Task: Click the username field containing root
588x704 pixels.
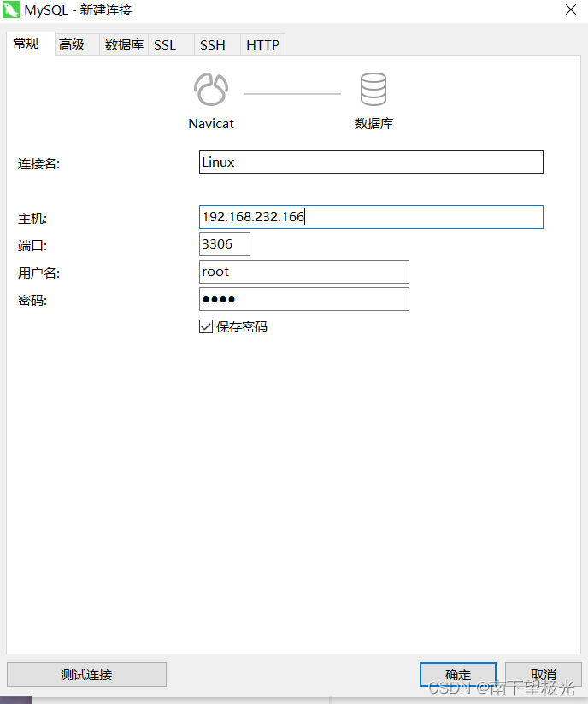Action: (x=304, y=272)
